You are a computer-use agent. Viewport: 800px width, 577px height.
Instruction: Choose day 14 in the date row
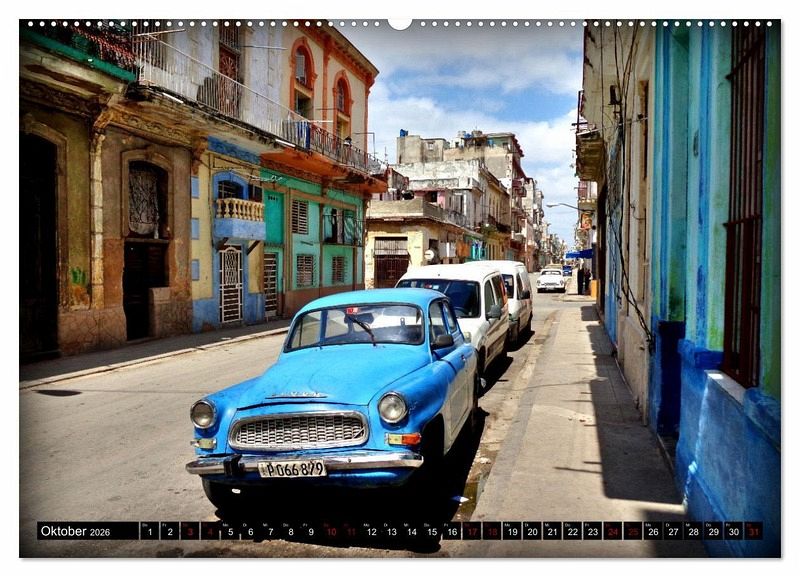[411, 531]
